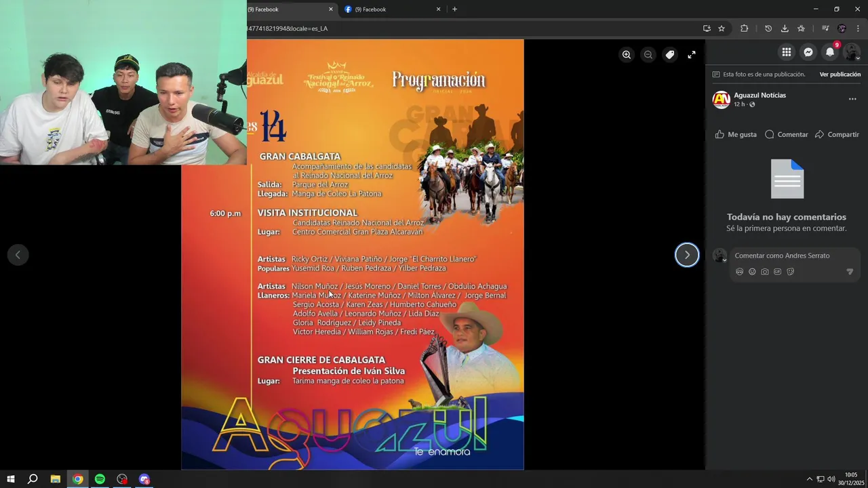868x488 pixels.
Task: Go to the previous photo
Action: pyautogui.click(x=18, y=255)
